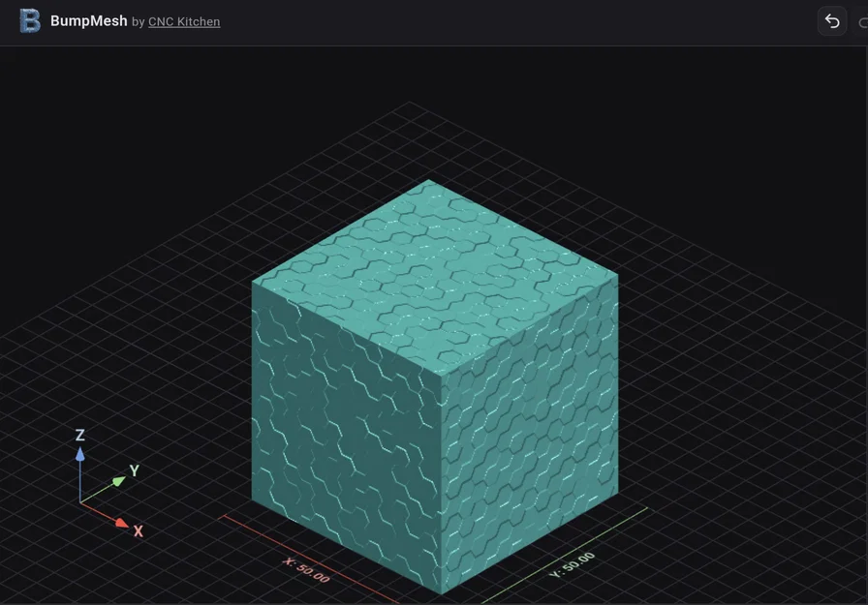
Task: Click the undo arrow button
Action: [832, 21]
